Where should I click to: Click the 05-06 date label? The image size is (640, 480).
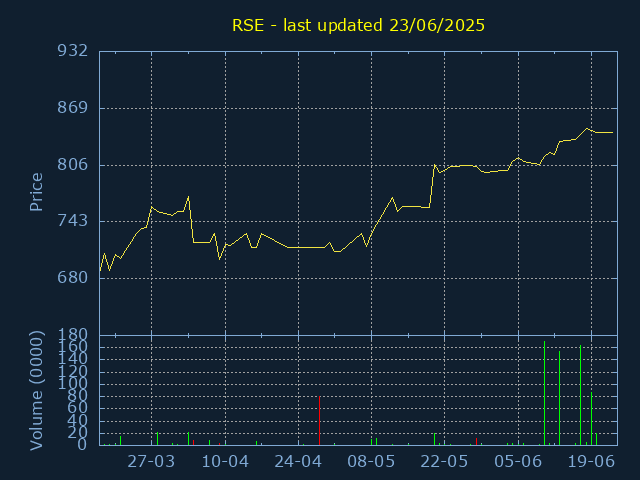click(518, 462)
